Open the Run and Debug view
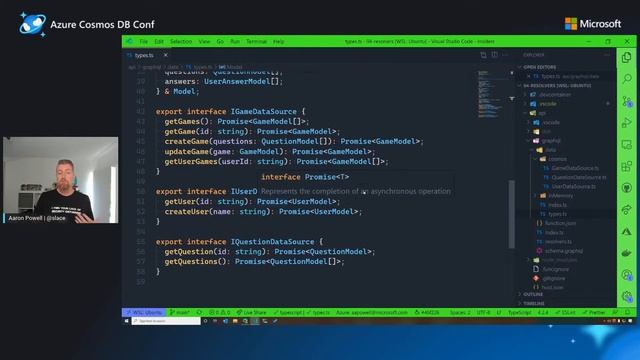640x360 pixels. point(627,122)
